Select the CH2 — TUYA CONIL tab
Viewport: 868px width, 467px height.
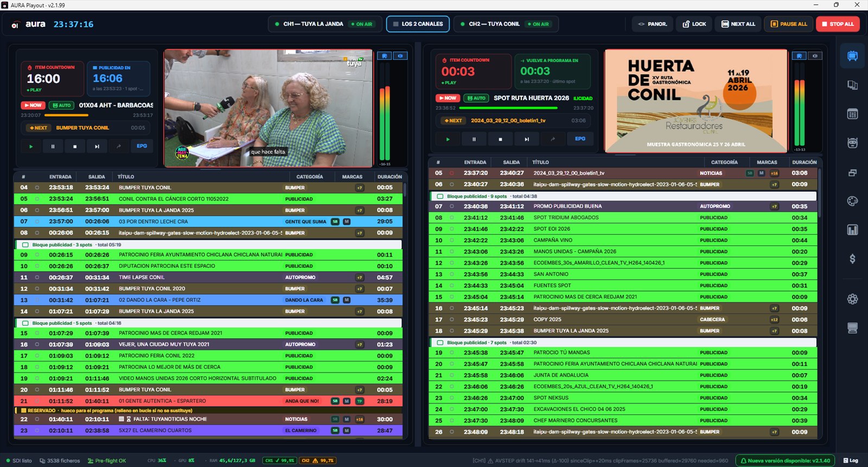click(506, 24)
